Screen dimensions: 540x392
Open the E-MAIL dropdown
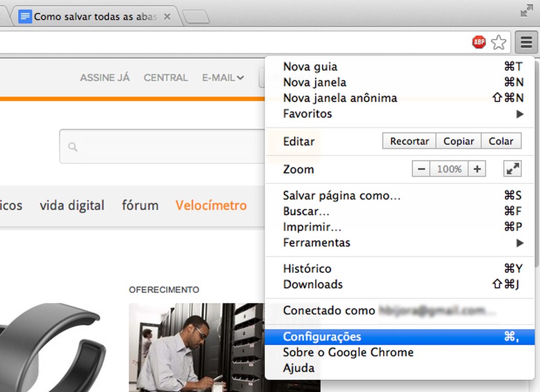[223, 77]
